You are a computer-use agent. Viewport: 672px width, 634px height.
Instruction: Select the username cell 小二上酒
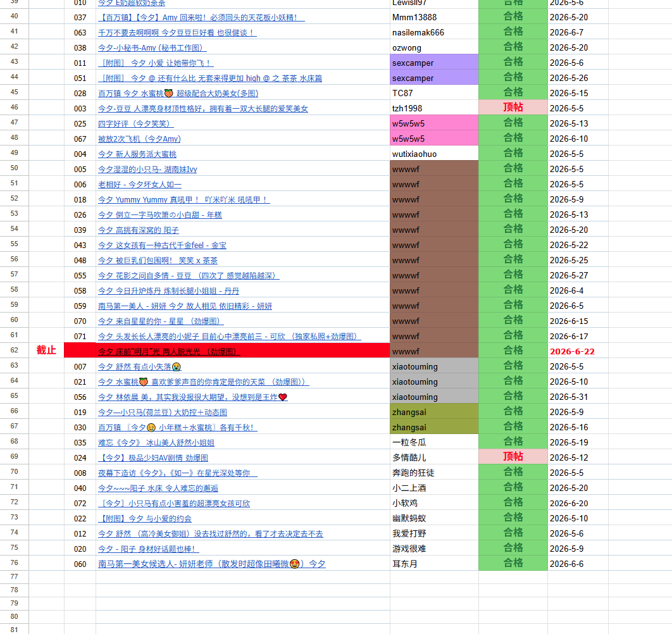[x=434, y=488]
